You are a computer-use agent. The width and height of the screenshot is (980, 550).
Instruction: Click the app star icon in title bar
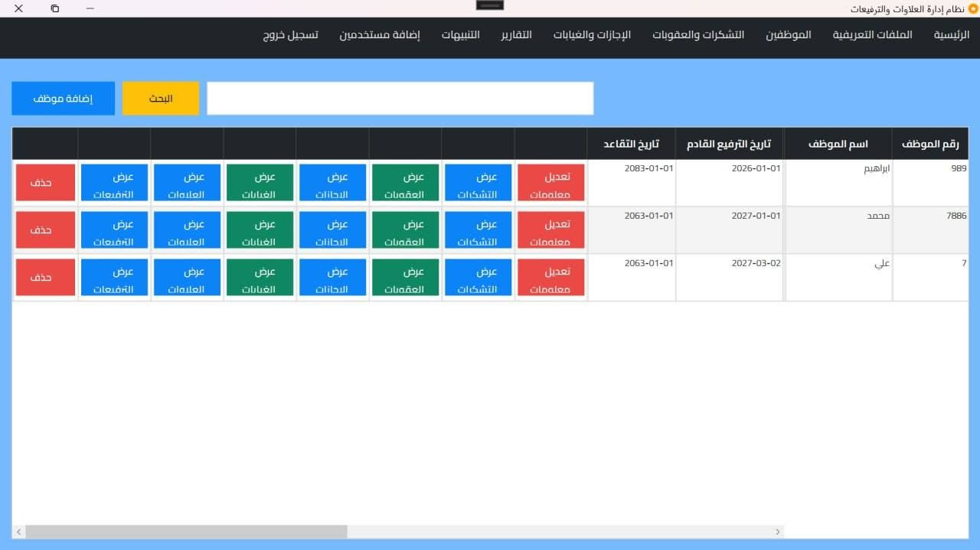pos(973,8)
